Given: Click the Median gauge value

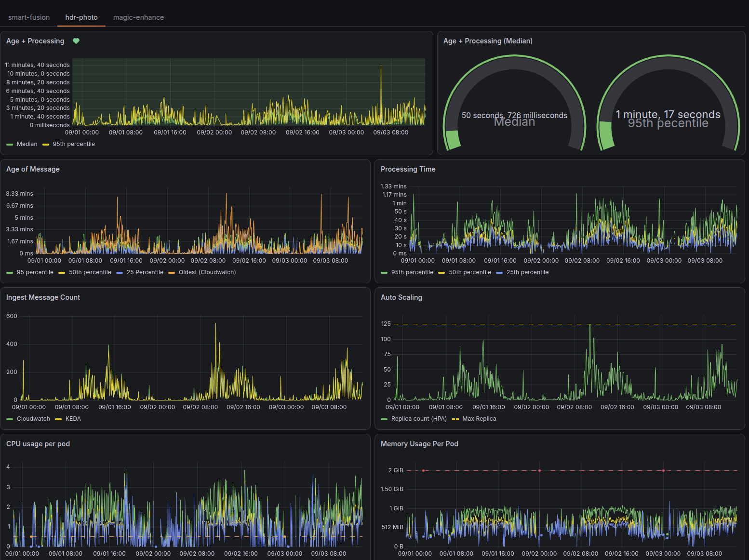Looking at the screenshot, I should [514, 116].
